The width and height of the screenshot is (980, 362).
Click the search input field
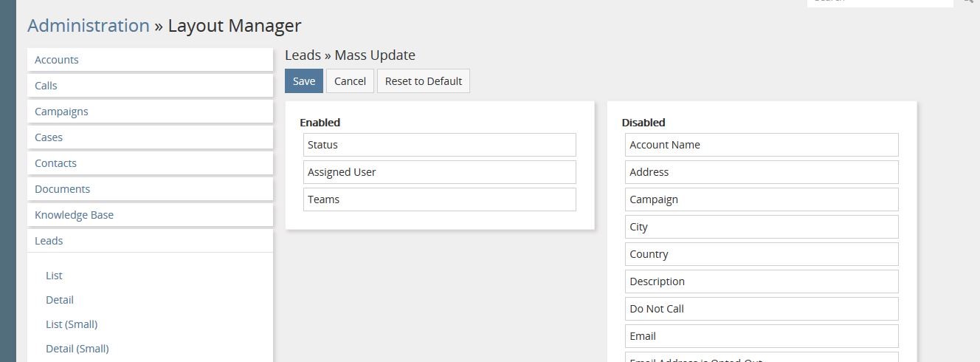point(880,1)
